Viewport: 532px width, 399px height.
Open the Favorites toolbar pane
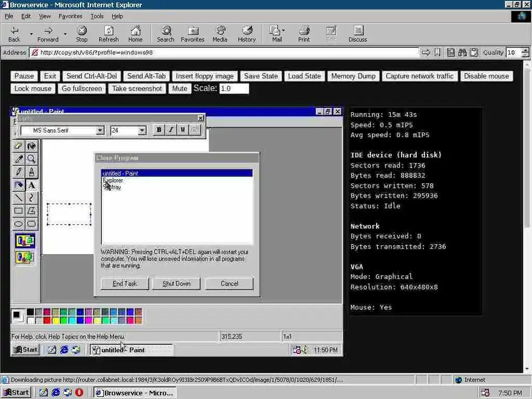tap(193, 34)
